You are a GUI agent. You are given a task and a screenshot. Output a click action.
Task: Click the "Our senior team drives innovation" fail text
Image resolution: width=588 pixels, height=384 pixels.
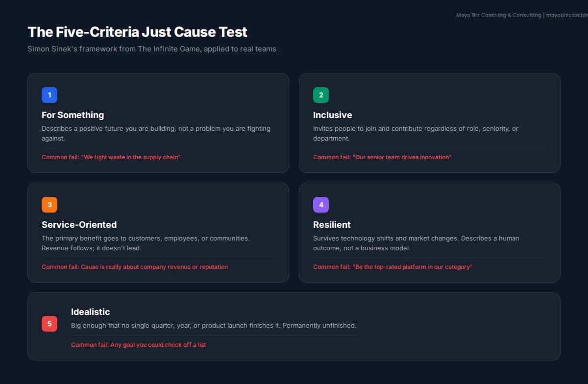(x=382, y=157)
